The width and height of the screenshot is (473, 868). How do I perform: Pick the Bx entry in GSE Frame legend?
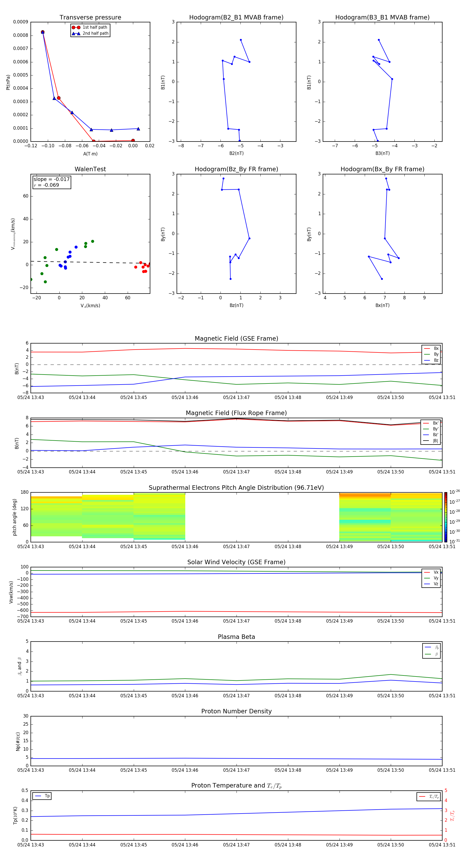[x=431, y=349]
